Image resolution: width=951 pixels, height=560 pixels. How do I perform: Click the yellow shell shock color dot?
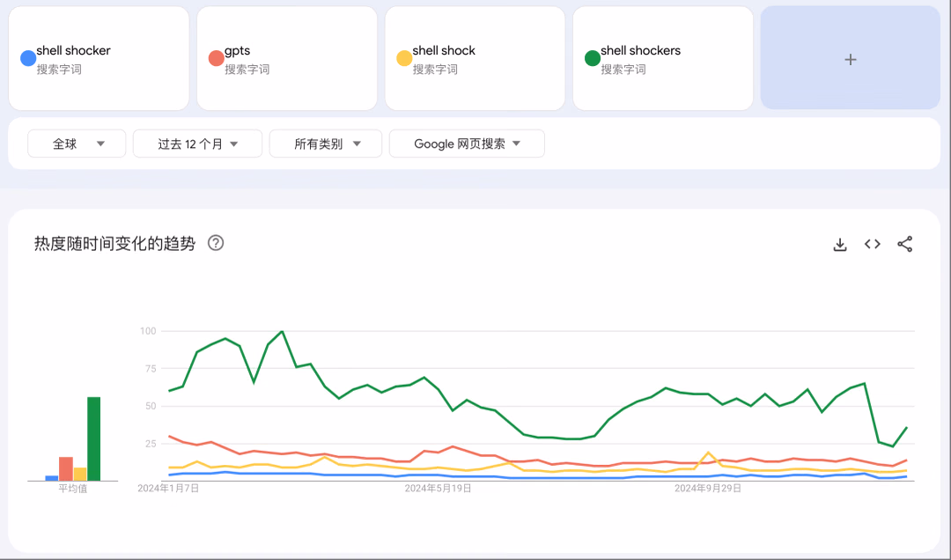(404, 58)
